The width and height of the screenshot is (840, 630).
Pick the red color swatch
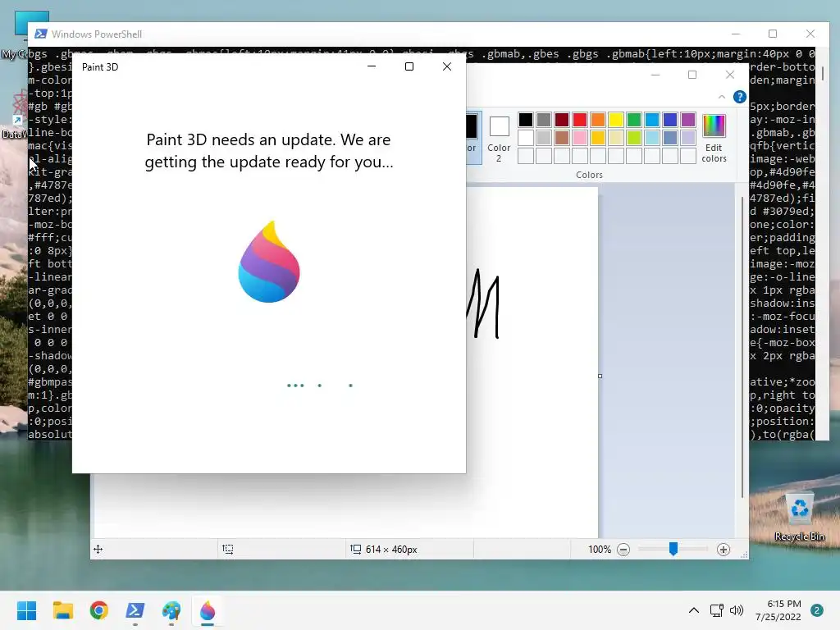pos(580,120)
